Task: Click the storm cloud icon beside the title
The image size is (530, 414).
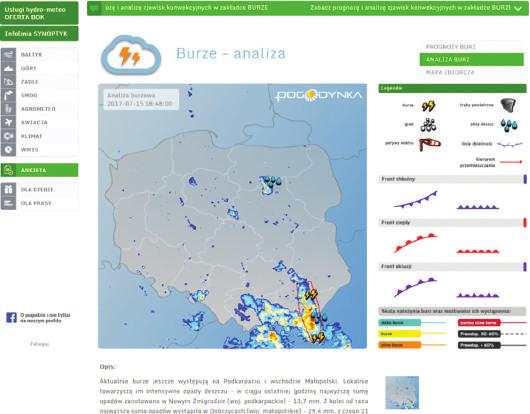Action: tap(131, 56)
